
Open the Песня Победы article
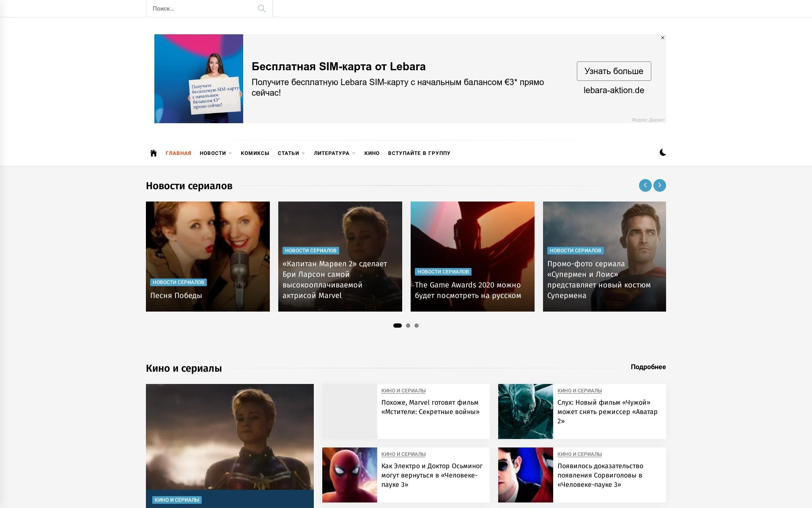tap(176, 295)
